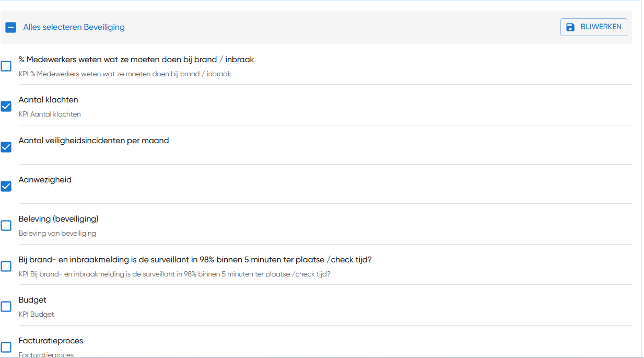Uncheck the Aanwezigheid checkbox
The height and width of the screenshot is (358, 644).
click(6, 186)
